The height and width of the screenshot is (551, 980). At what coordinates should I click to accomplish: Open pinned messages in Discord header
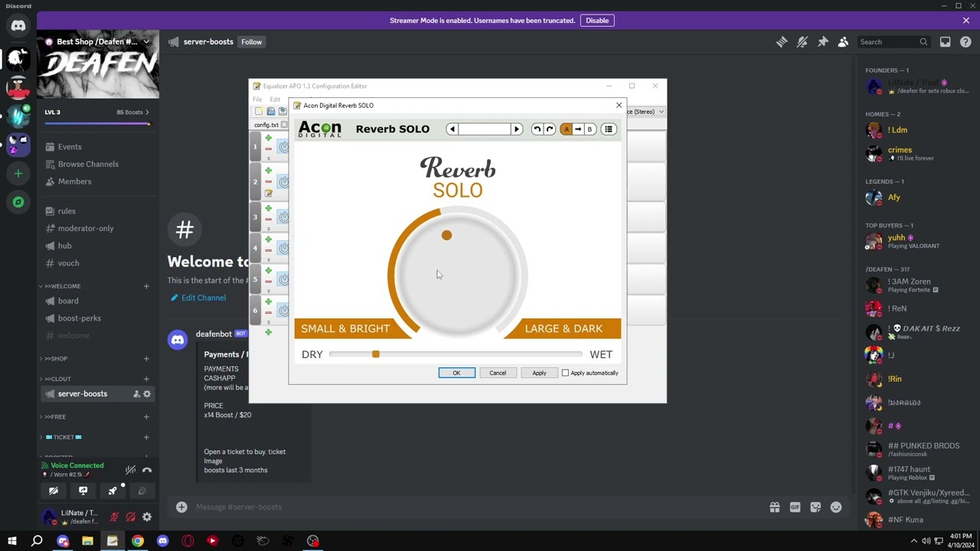tap(823, 42)
